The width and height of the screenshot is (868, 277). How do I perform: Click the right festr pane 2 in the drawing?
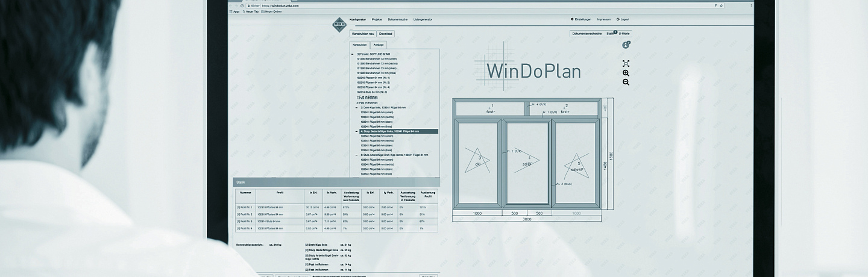(x=565, y=109)
